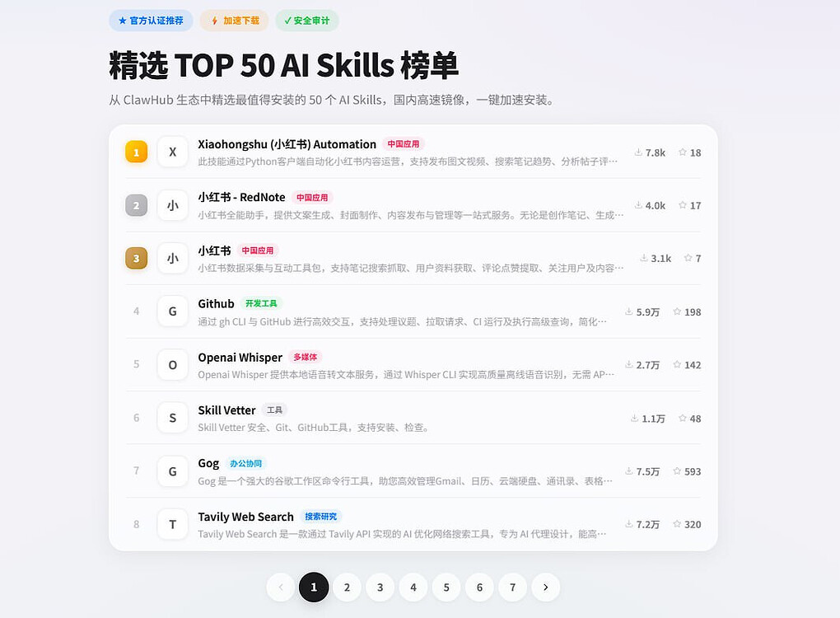Click the 加速下载 badge
Viewport: 840px width, 618px height.
click(235, 21)
